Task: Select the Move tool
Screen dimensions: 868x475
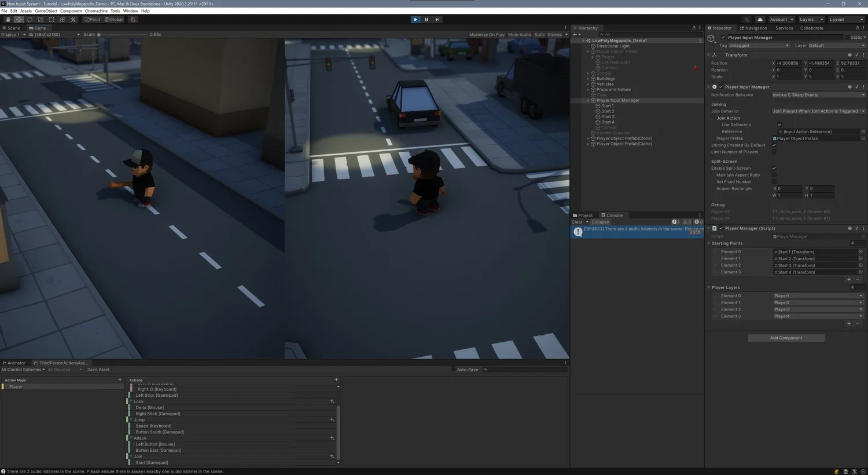Action: (x=19, y=19)
